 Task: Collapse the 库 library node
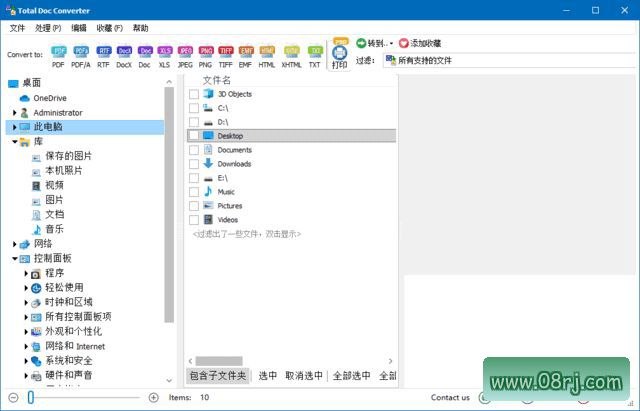tap(15, 142)
